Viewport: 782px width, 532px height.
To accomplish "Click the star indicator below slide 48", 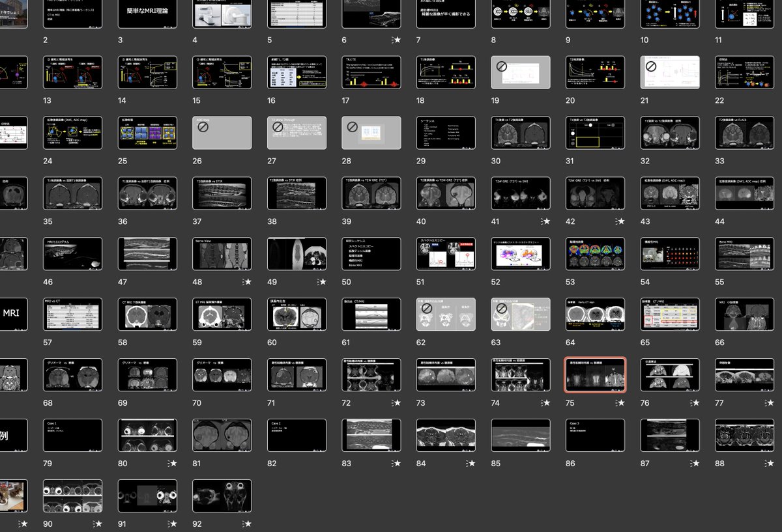I will [247, 283].
